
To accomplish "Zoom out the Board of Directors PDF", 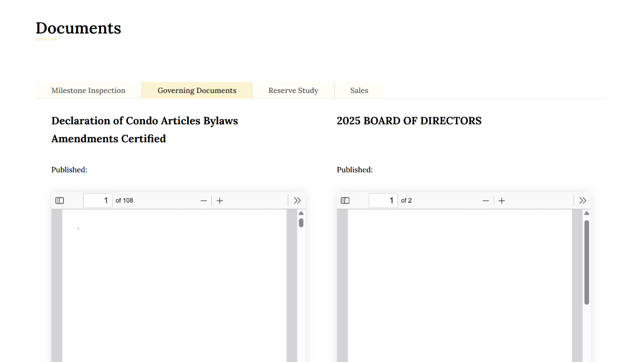I will 486,201.
